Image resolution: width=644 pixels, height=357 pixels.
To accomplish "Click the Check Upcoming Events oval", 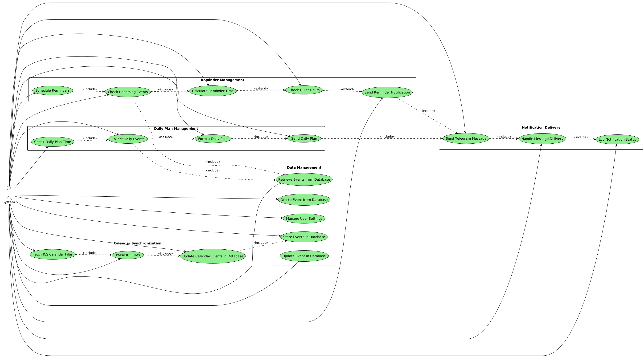I will tap(128, 92).
